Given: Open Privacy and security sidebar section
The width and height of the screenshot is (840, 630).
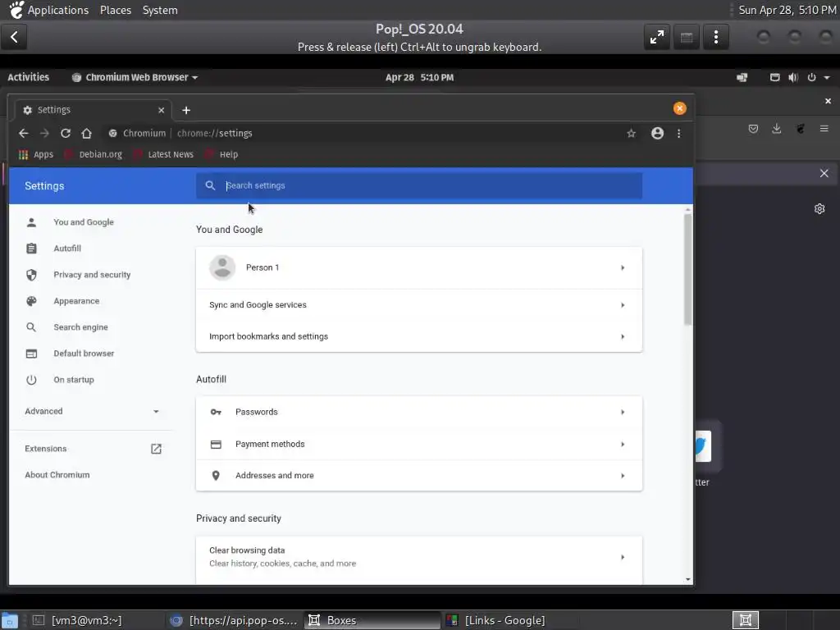Looking at the screenshot, I should pyautogui.click(x=92, y=275).
